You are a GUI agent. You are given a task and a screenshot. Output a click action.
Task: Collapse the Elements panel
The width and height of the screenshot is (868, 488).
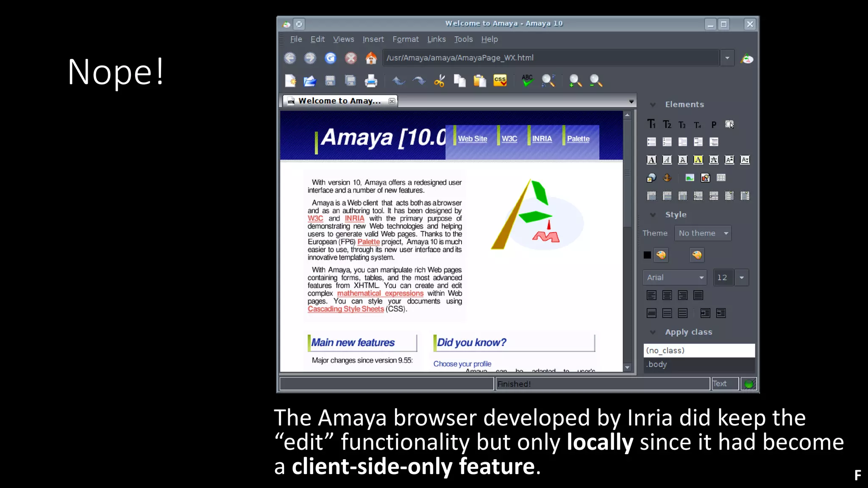pyautogui.click(x=653, y=105)
